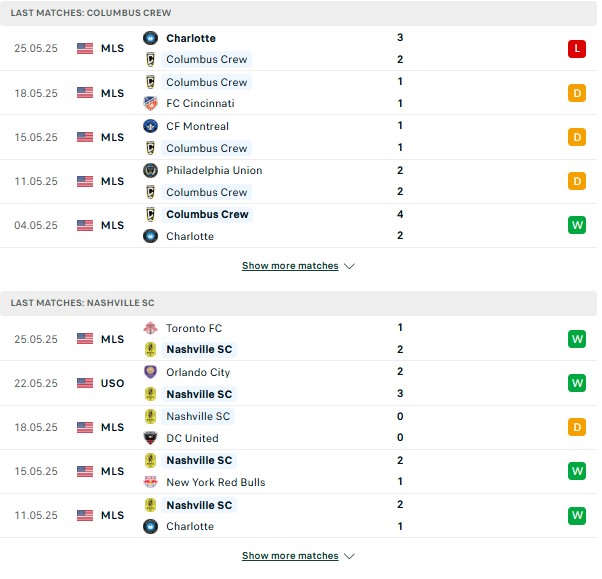This screenshot has height=579, width=602.
Task: Click green W badge for Toronto FC match
Action: tap(577, 339)
